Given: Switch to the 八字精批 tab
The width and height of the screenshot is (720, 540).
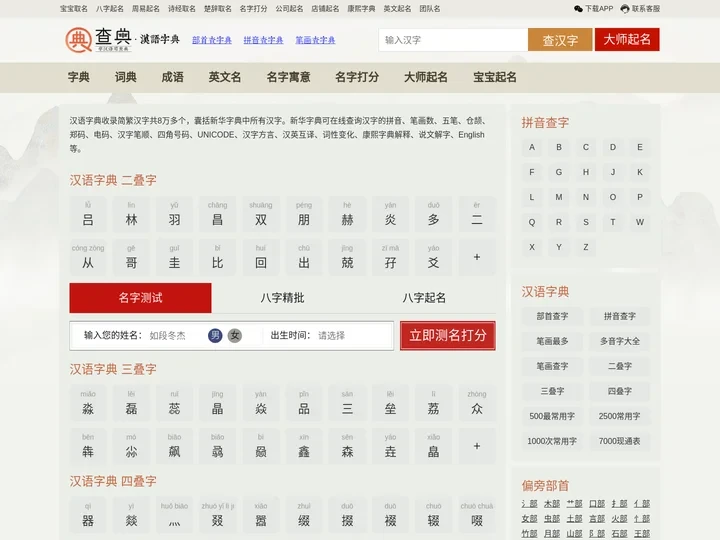Looking at the screenshot, I should click(282, 298).
